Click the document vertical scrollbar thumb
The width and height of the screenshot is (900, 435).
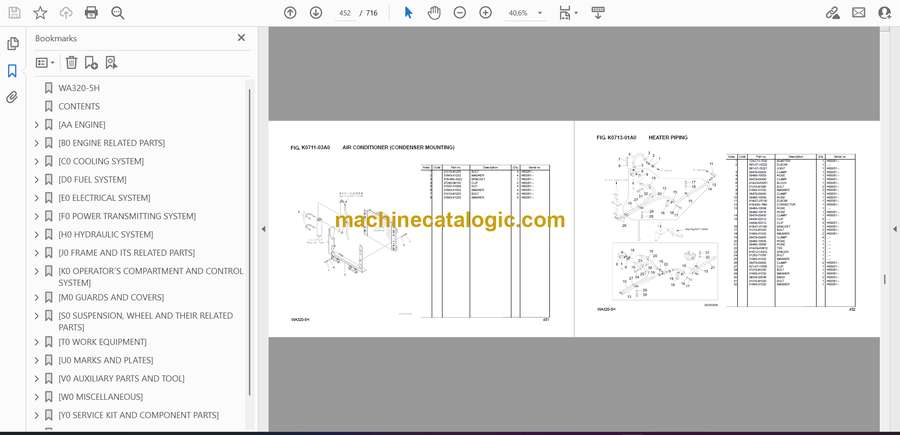[885, 279]
